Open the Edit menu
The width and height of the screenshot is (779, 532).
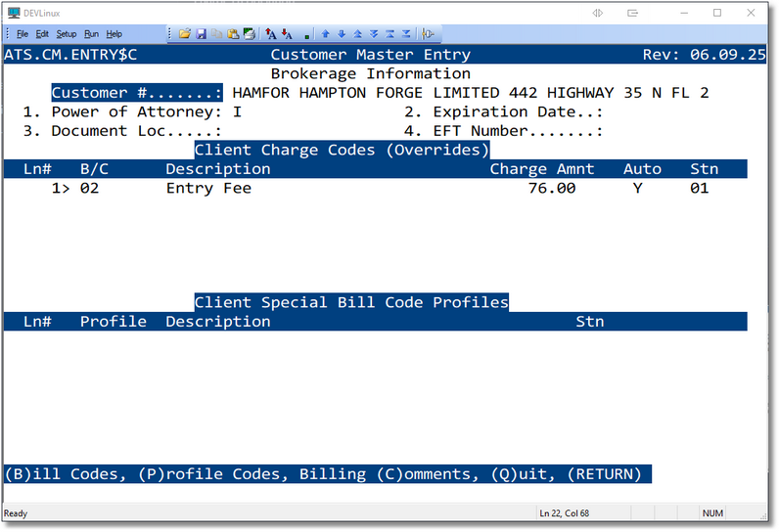coord(42,34)
